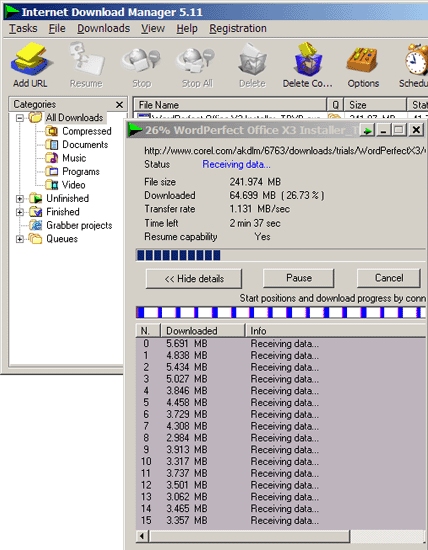
Task: Expand the Finished tree node
Action: 20,212
